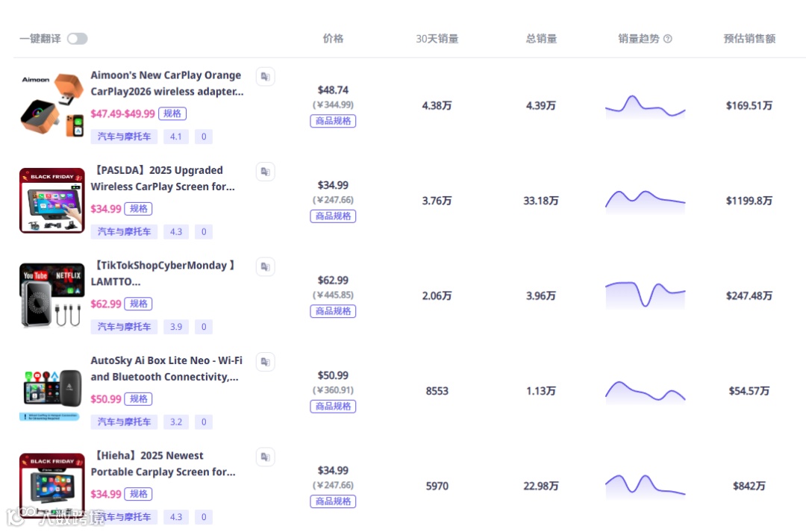Screen dimensions: 806x532
Task: Click the 4.38万 30-day sales value
Action: tap(437, 106)
